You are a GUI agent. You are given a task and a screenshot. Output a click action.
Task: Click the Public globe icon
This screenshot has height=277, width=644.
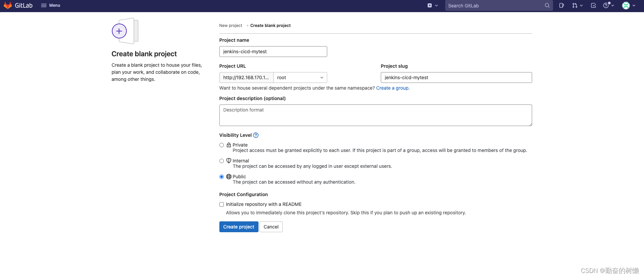click(229, 177)
